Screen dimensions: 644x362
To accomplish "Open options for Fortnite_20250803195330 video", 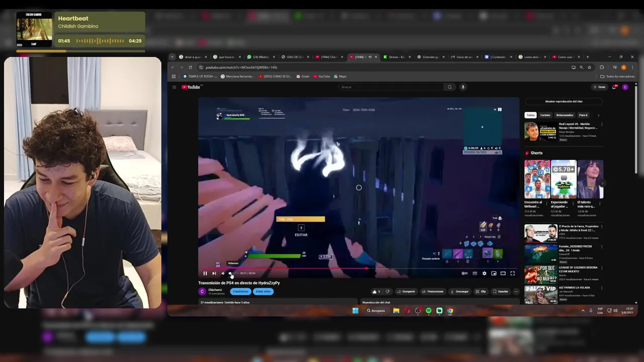I will coord(601,247).
